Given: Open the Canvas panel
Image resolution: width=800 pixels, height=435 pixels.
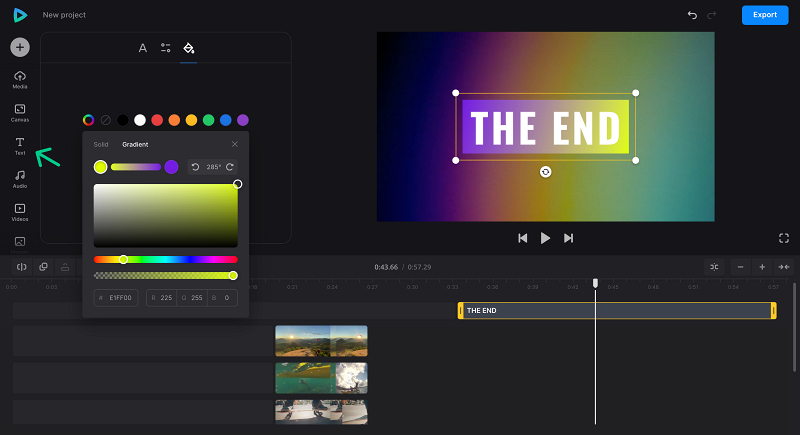Looking at the screenshot, I should point(20,113).
